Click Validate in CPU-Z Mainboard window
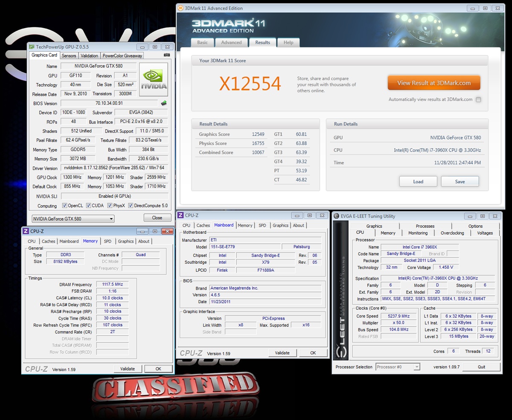 tap(282, 353)
